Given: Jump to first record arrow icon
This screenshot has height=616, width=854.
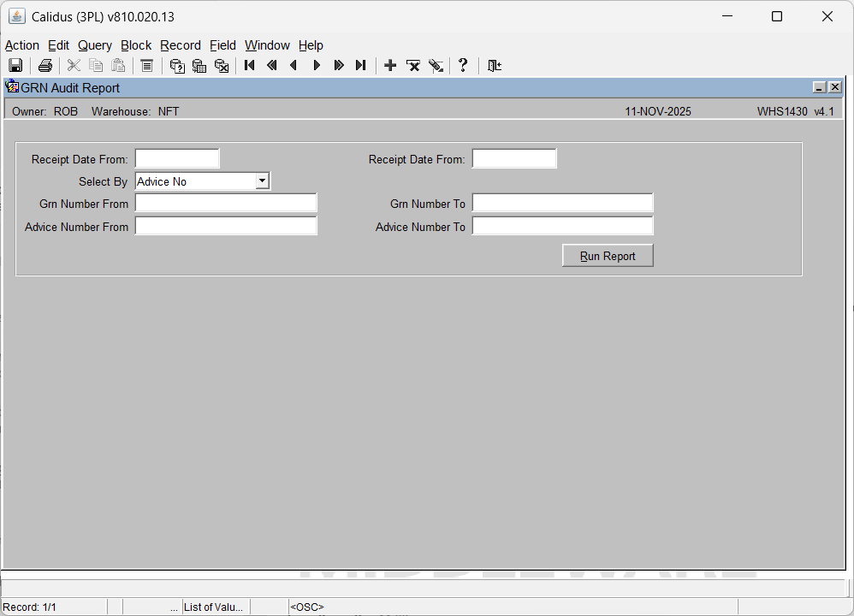Looking at the screenshot, I should coord(250,66).
